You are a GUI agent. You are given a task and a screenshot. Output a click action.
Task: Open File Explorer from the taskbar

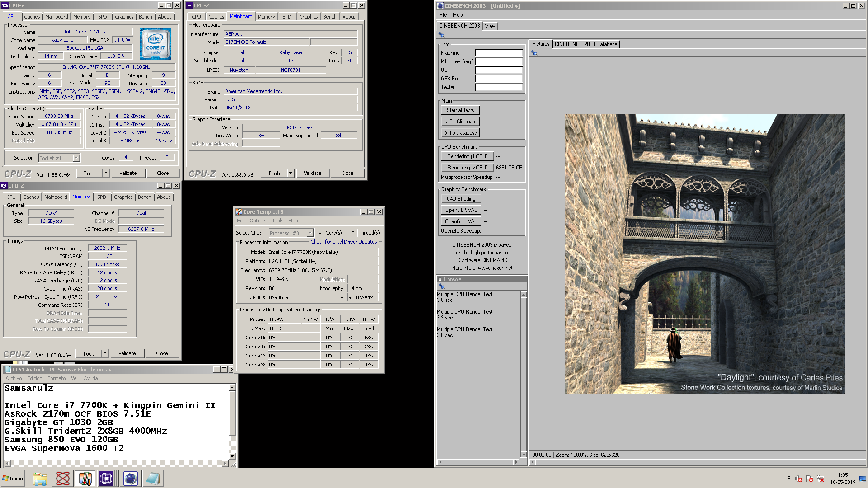click(x=40, y=479)
